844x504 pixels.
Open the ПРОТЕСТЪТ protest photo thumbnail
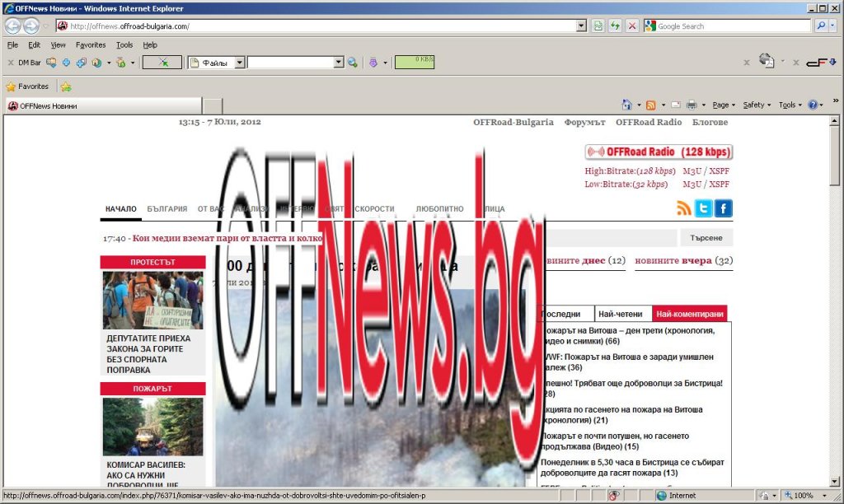tap(152, 300)
